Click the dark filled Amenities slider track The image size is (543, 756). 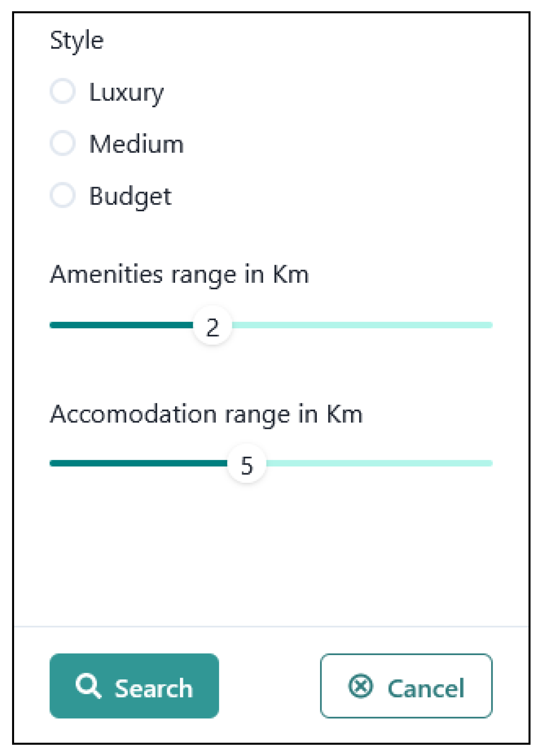click(121, 325)
